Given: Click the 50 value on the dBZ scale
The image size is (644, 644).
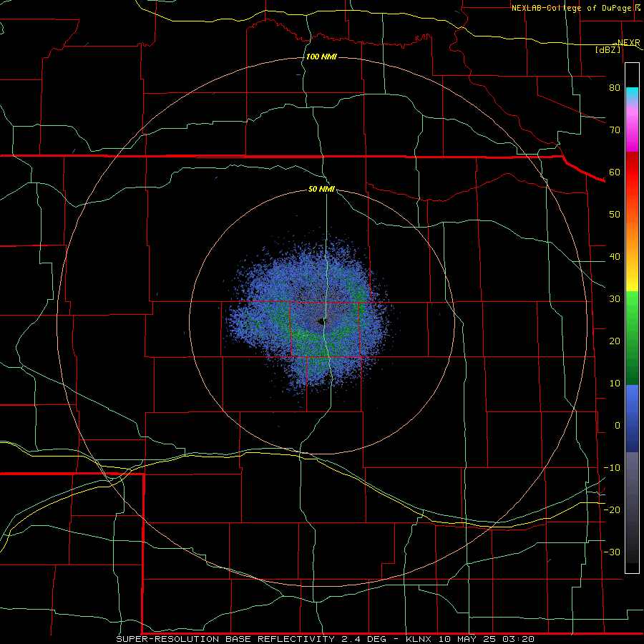Looking at the screenshot, I should tap(615, 215).
